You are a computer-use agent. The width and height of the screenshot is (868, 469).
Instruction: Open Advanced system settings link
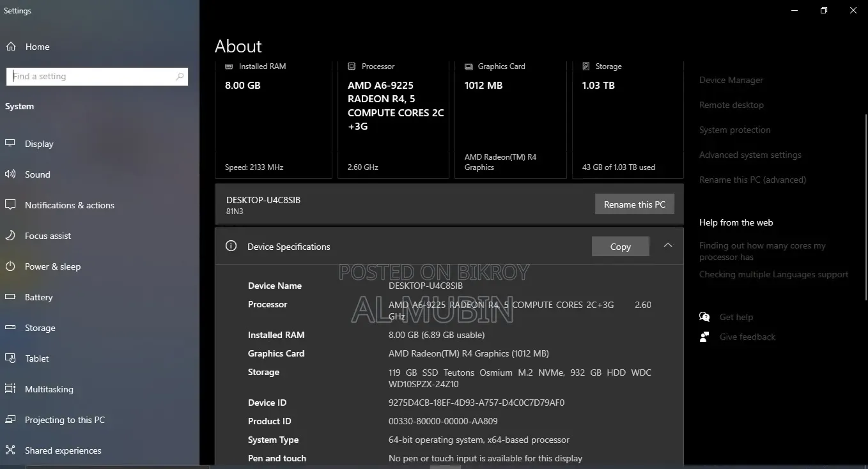click(750, 155)
